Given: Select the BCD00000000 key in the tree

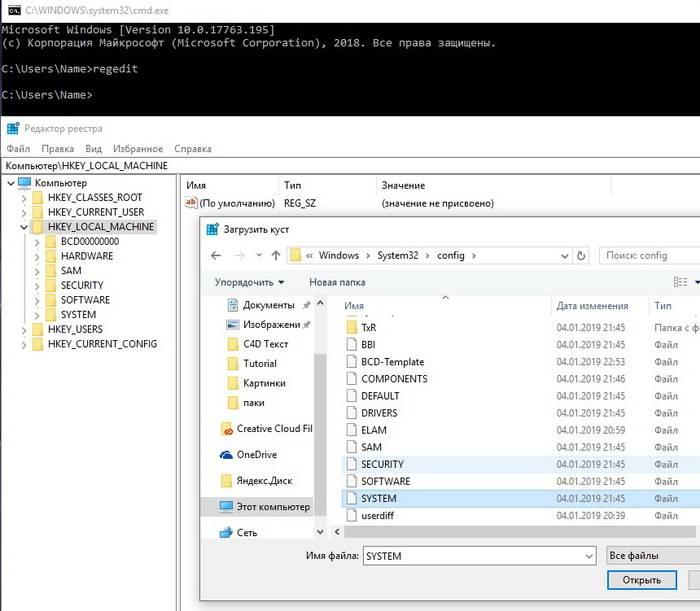Looking at the screenshot, I should 90,241.
